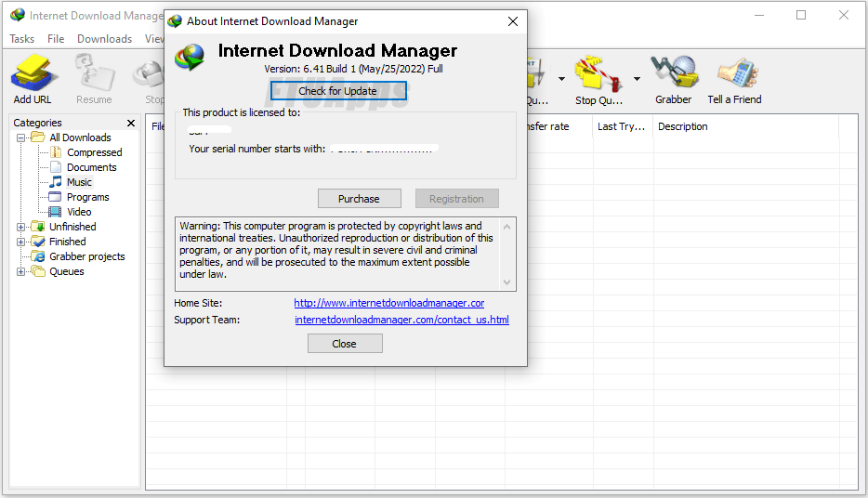The width and height of the screenshot is (868, 498).
Task: Click the Purchase button
Action: [360, 199]
